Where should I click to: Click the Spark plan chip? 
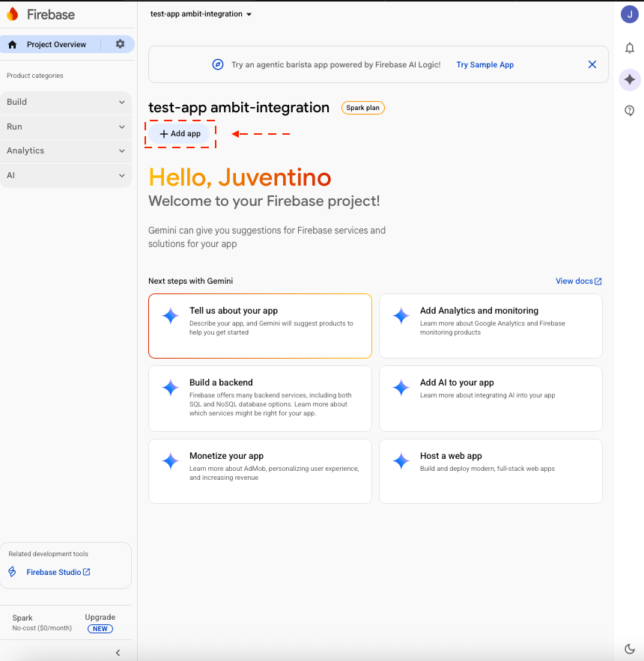(x=362, y=107)
